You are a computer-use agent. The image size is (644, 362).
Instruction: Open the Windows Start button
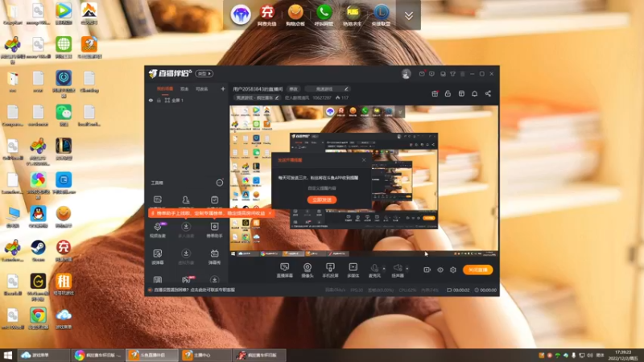point(8,355)
